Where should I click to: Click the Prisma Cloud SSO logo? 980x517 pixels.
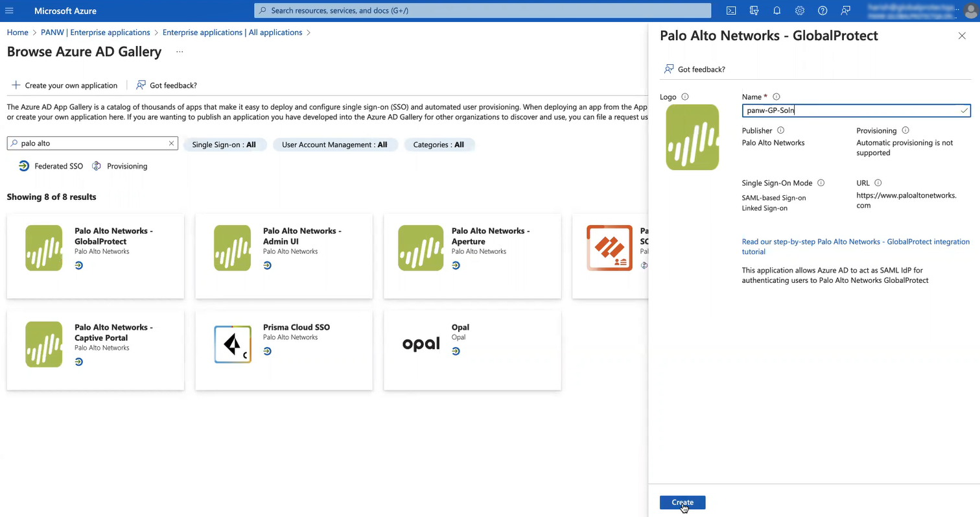(x=233, y=344)
